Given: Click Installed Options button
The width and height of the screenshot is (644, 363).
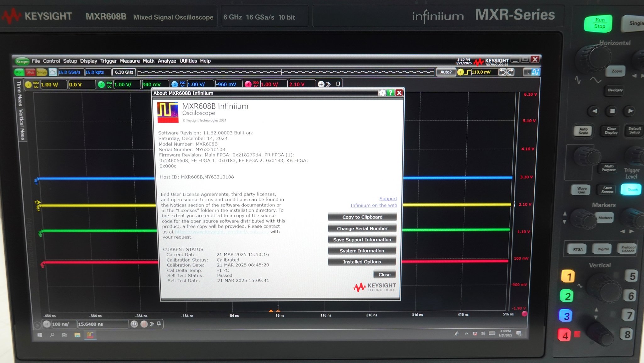Looking at the screenshot, I should coord(362,262).
